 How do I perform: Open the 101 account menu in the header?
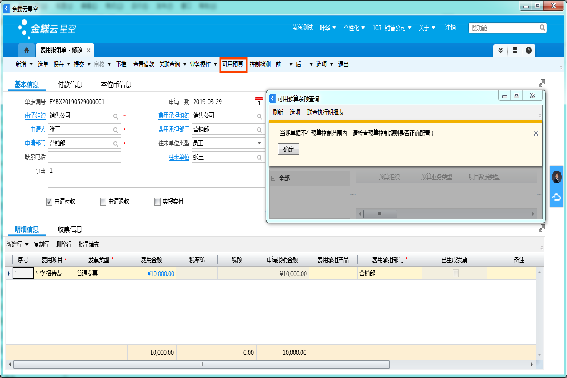point(392,28)
